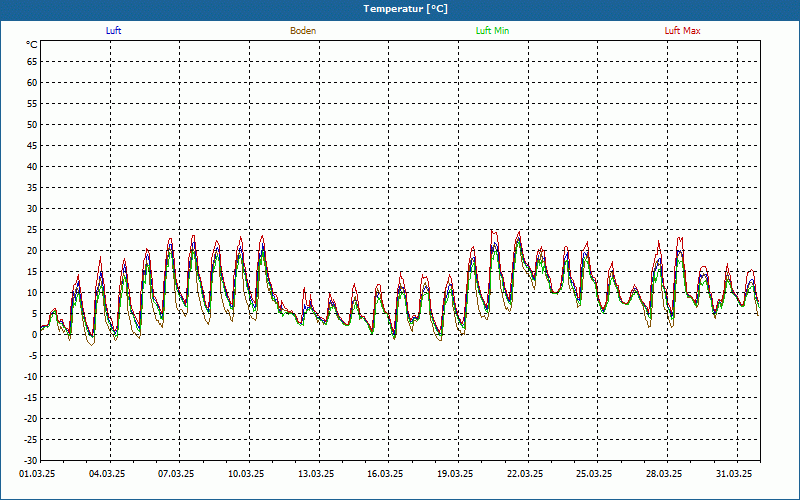This screenshot has width=800, height=500.
Task: Select date label 13.03.25
Action: point(316,474)
